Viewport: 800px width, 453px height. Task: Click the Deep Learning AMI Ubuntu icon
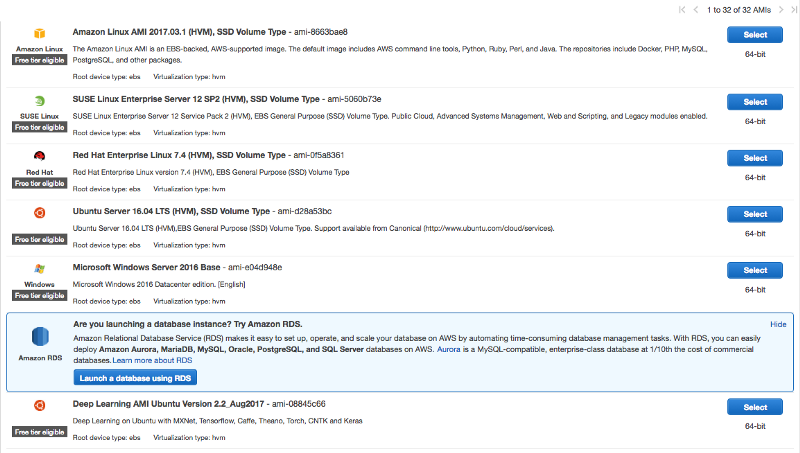(x=39, y=405)
